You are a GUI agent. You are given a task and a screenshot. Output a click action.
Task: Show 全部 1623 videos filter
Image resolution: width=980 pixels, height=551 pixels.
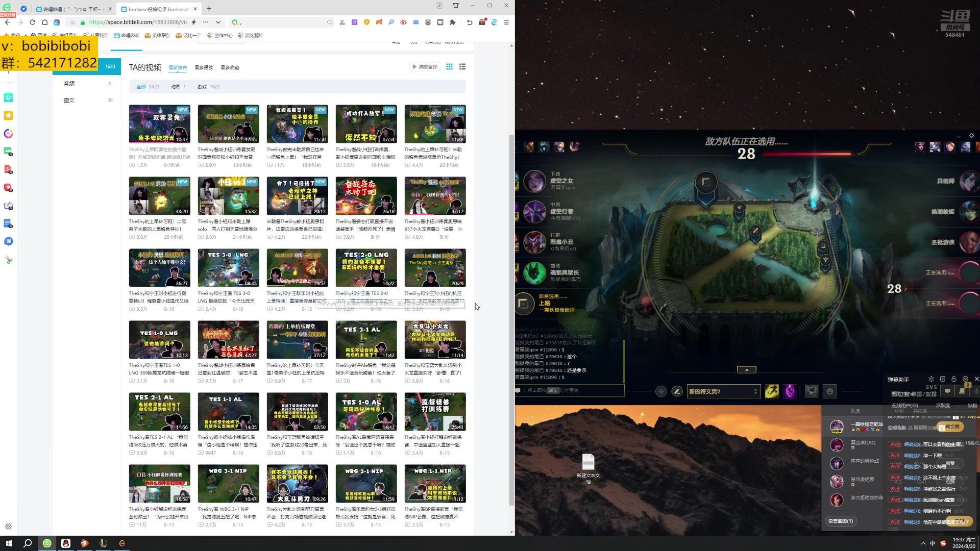click(148, 87)
